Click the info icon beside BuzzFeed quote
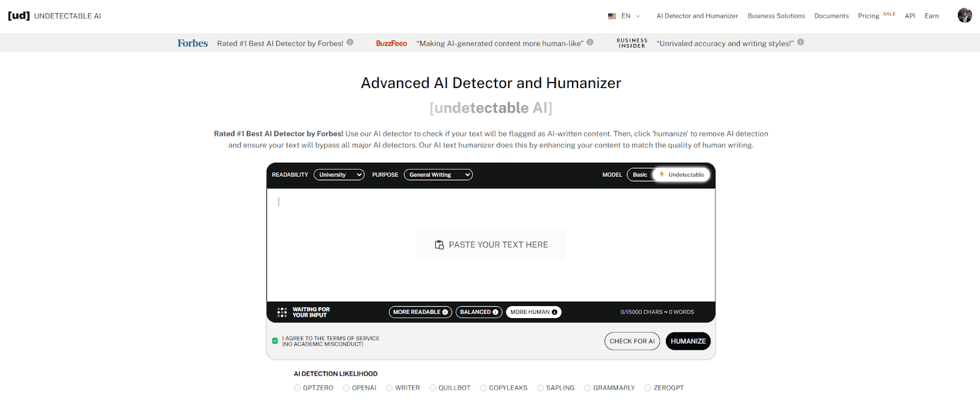Screen dimensions: 980x402 590,42
